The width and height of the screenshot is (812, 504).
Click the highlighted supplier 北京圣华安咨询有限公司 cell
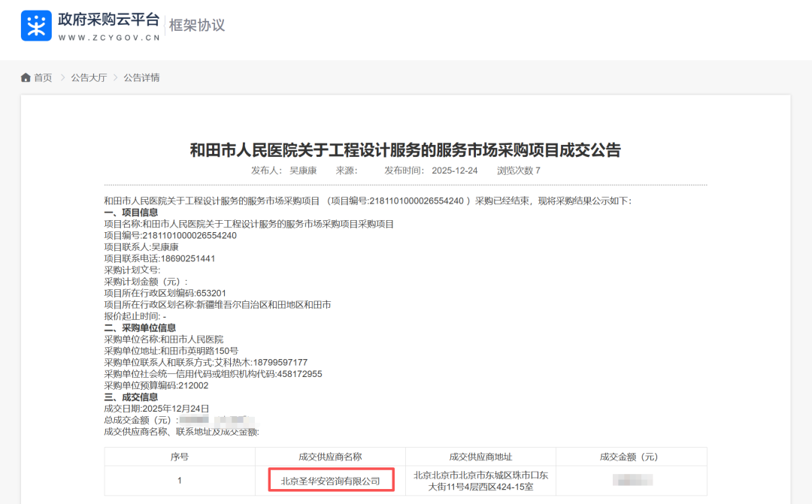coord(331,481)
